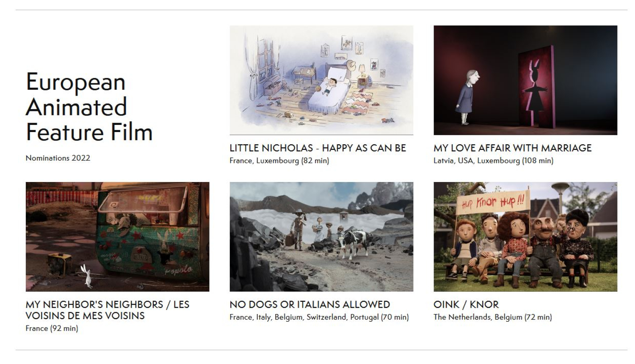Click the France, Italy, Belgium, Switzerland, Portugal line
The height and width of the screenshot is (364, 635).
point(319,317)
